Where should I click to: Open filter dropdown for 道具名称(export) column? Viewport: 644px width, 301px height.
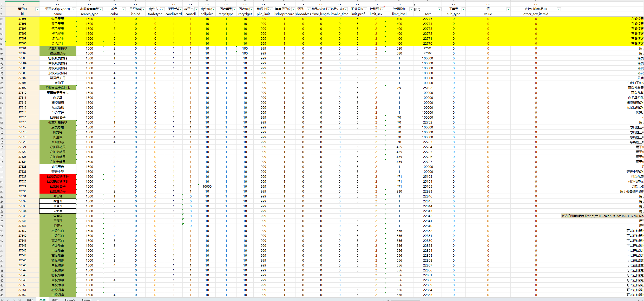(x=74, y=9)
